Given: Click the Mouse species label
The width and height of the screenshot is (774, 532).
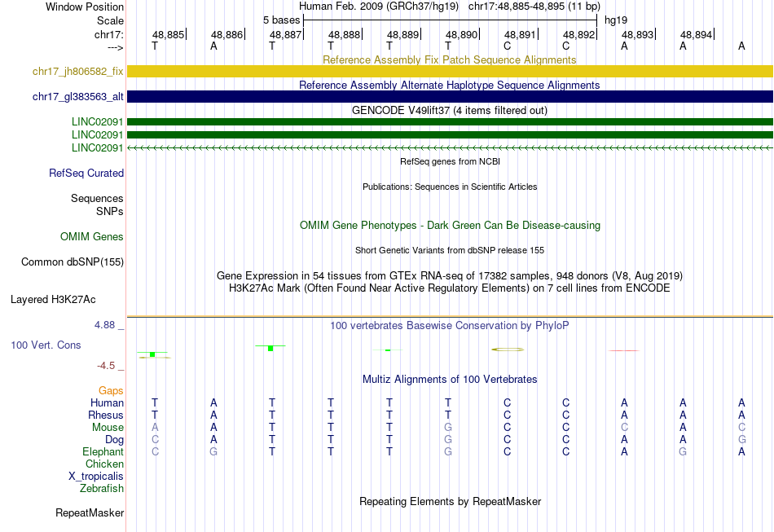Looking at the screenshot, I should [x=108, y=428].
